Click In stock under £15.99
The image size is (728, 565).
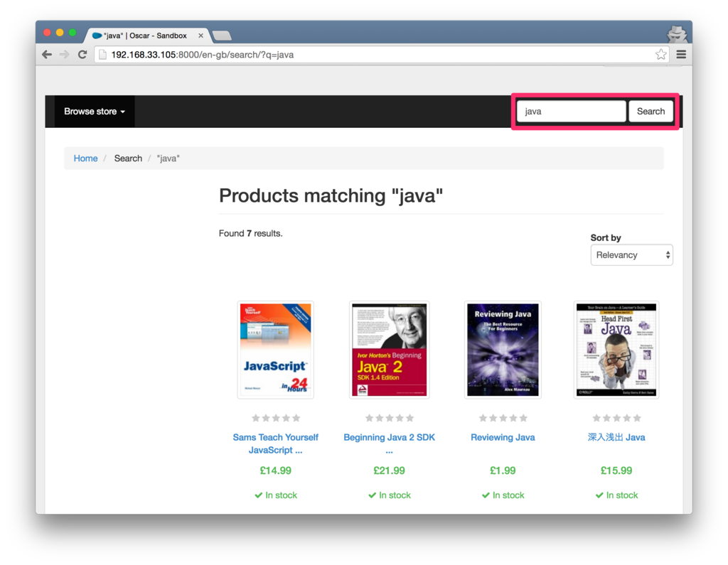click(616, 495)
